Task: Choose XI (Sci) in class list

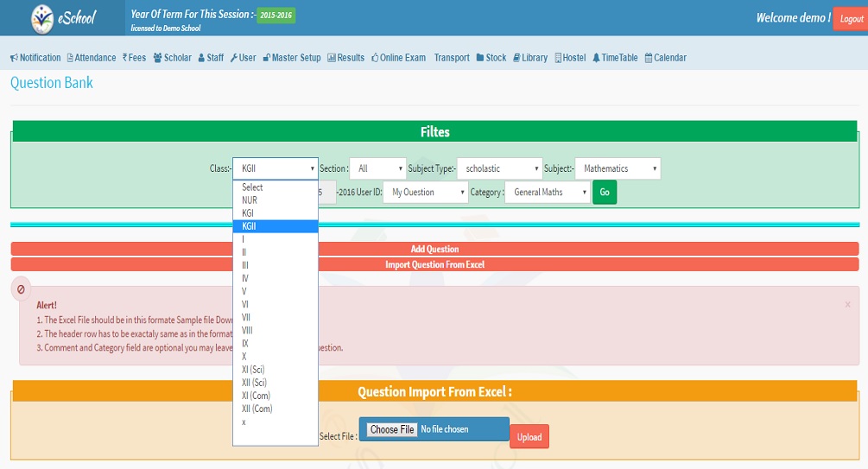Action: pyautogui.click(x=255, y=370)
